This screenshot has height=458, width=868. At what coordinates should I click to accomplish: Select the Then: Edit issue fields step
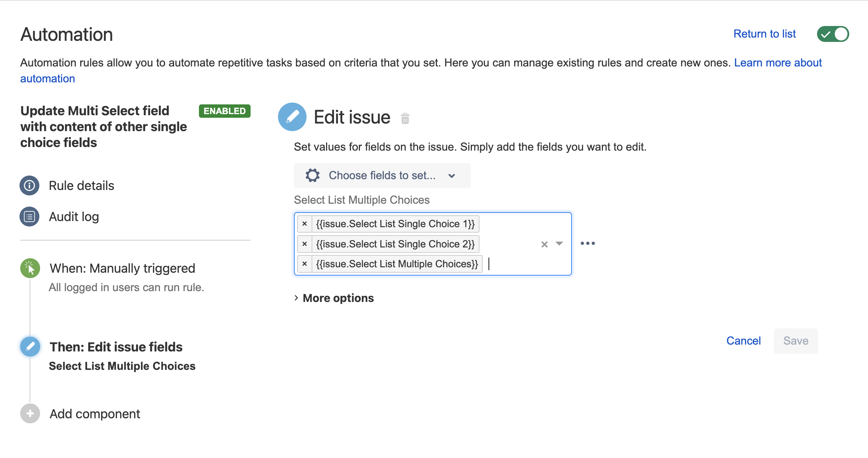tap(116, 347)
